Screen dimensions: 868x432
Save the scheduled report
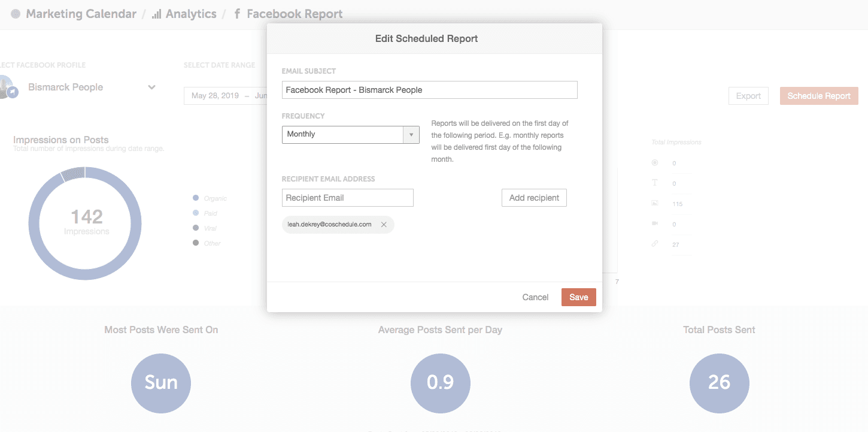[x=578, y=297]
